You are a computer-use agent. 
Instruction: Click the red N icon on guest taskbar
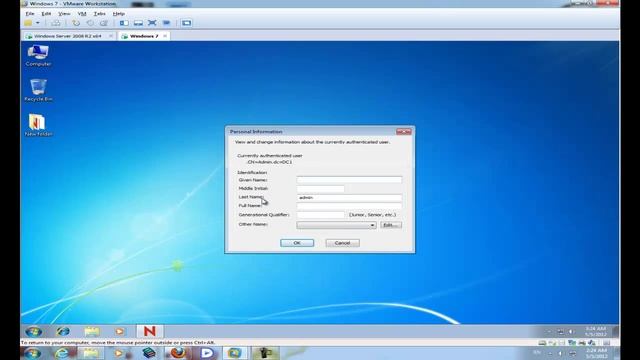149,331
